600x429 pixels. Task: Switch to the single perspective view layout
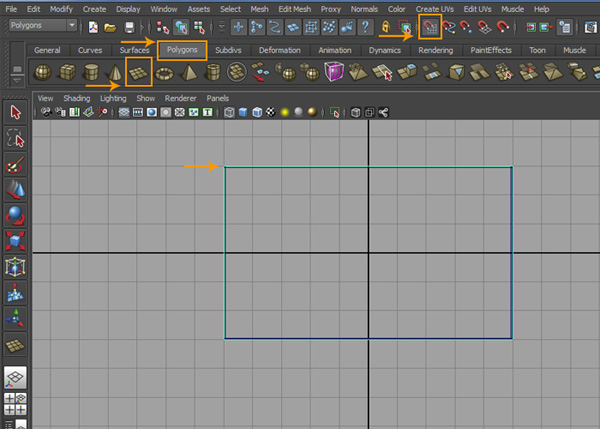pyautogui.click(x=15, y=378)
